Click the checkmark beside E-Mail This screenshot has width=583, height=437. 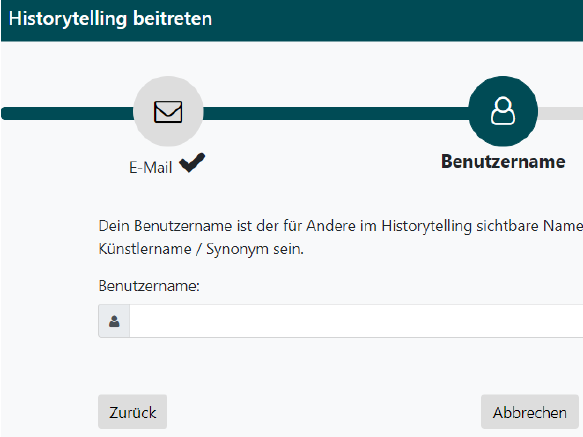192,163
